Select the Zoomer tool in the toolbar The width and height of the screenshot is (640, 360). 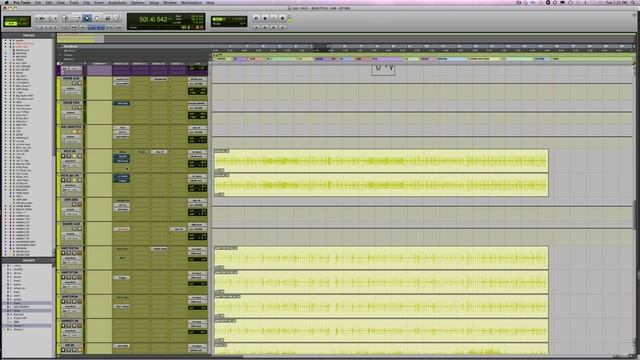click(65, 18)
